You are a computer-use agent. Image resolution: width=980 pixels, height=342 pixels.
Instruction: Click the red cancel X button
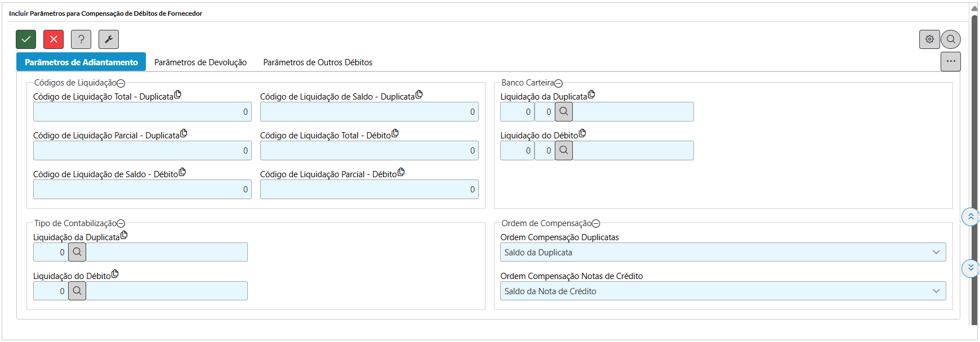(x=54, y=39)
